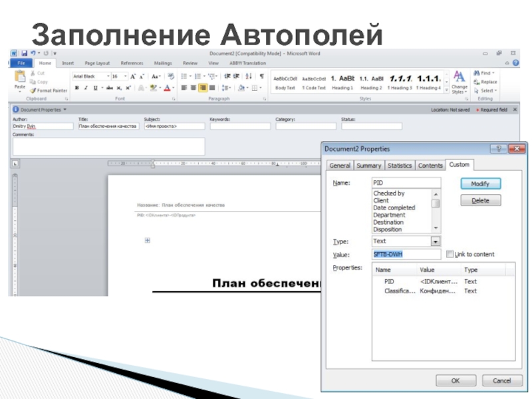Screen dimensions: 532x399
Task: Select the Format Painter tool
Action: coord(49,90)
